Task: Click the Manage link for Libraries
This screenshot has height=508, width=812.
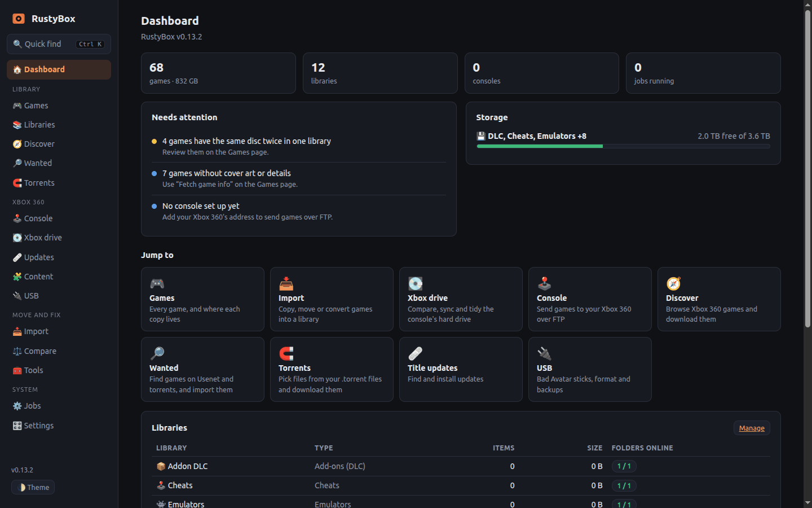Action: tap(752, 428)
